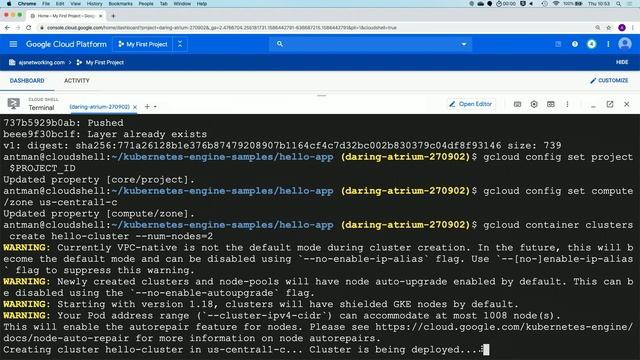
Task: Bookmark the page with the star icon
Action: (x=609, y=27)
